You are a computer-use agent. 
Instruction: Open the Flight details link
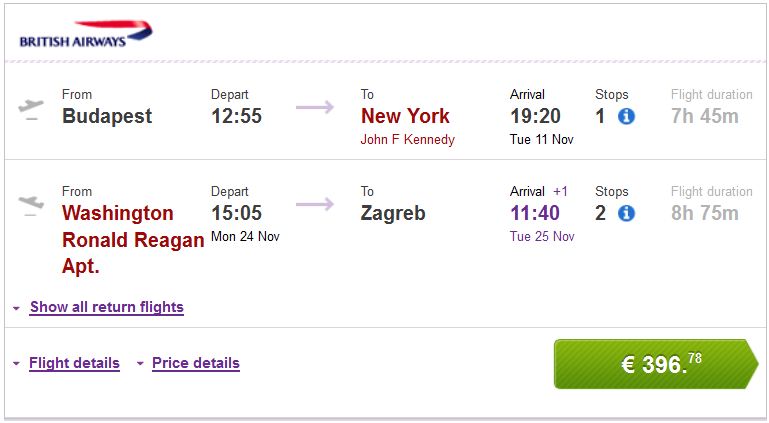point(74,363)
